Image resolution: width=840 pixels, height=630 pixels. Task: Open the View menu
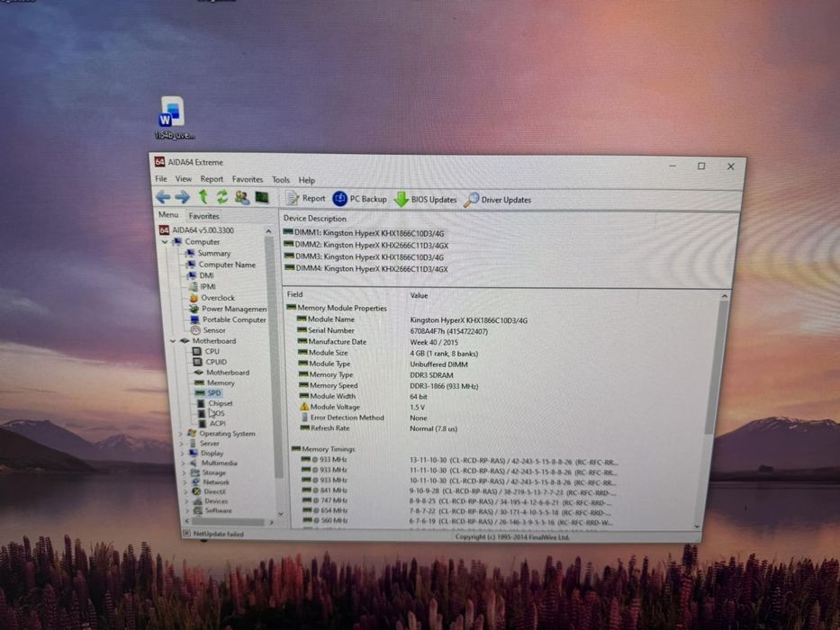[183, 179]
